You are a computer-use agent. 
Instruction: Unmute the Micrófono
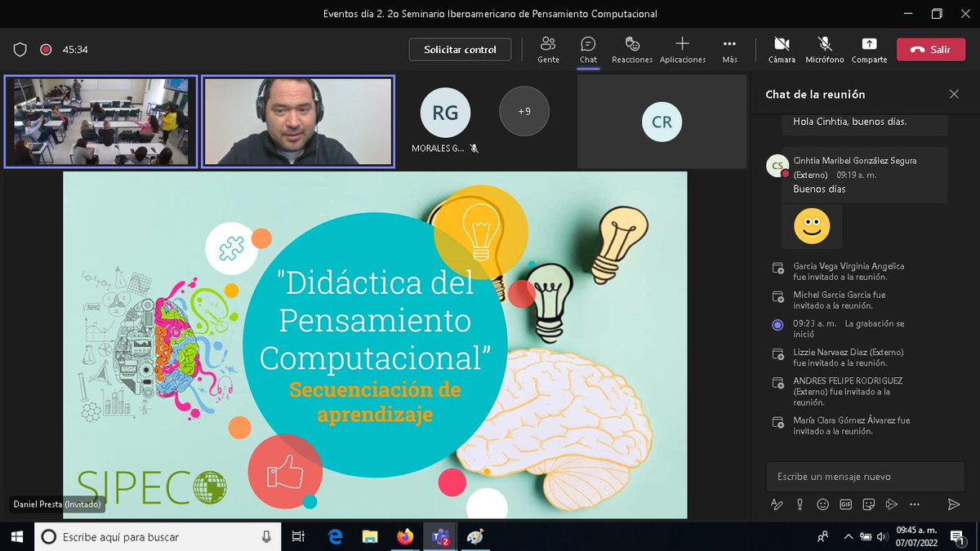(x=824, y=49)
